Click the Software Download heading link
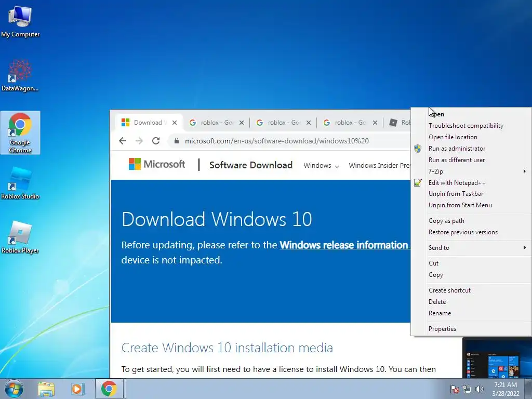This screenshot has height=399, width=532. [251, 165]
